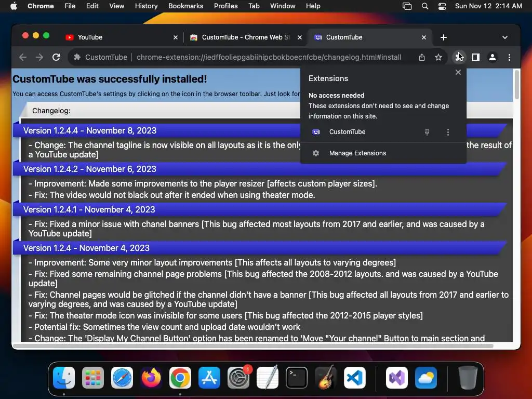This screenshot has width=532, height=399.
Task: Open Visual Studio Code from the Dock
Action: click(355, 378)
